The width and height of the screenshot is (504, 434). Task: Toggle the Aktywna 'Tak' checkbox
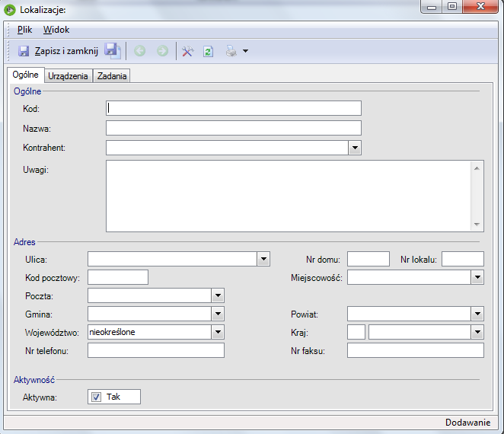(96, 397)
